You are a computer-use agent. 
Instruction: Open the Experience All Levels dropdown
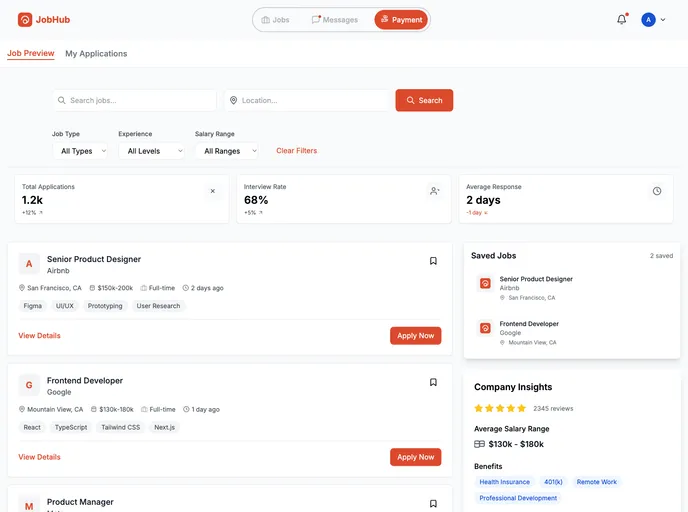(151, 151)
